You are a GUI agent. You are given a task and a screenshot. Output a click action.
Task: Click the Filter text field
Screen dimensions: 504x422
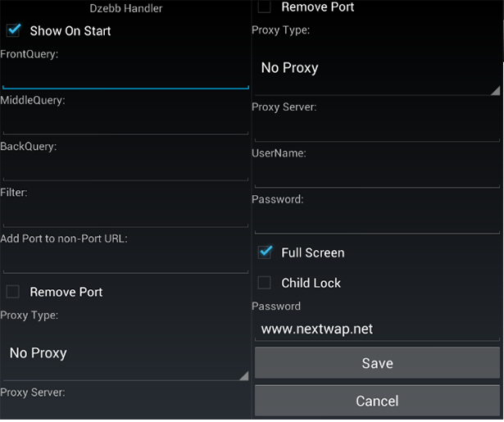pyautogui.click(x=125, y=216)
